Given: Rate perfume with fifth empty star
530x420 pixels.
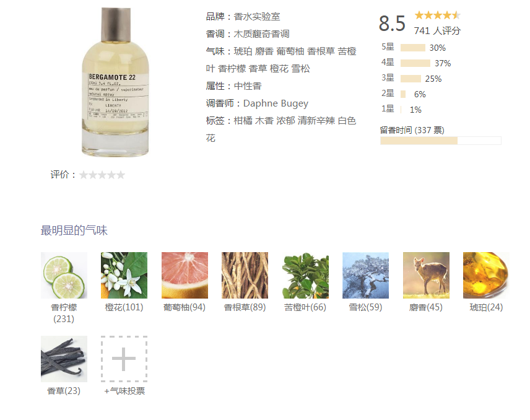Looking at the screenshot, I should 121,175.
